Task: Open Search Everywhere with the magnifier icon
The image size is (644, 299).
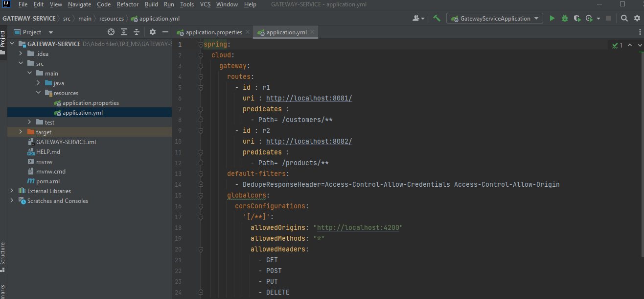Action: pos(624,18)
